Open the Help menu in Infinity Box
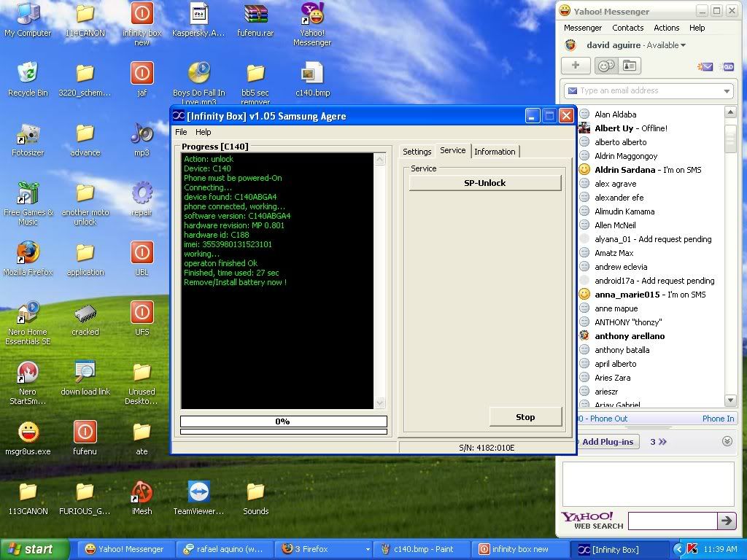 point(203,132)
